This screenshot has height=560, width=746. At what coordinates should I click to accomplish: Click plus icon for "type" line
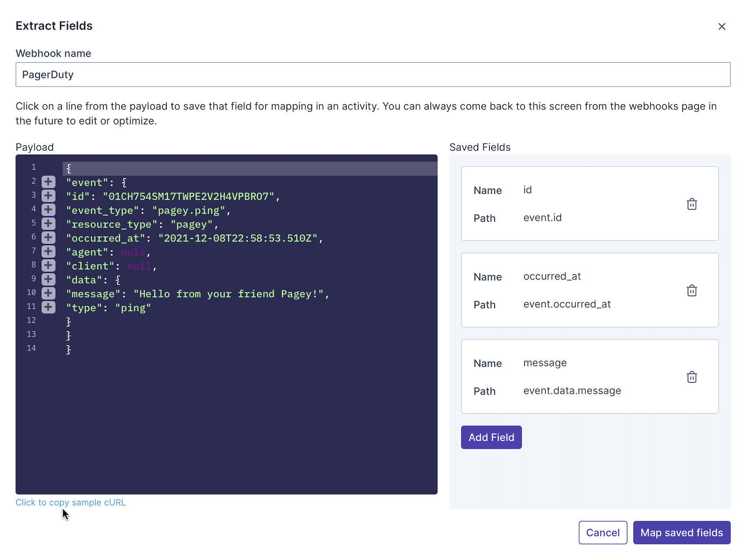click(x=48, y=307)
